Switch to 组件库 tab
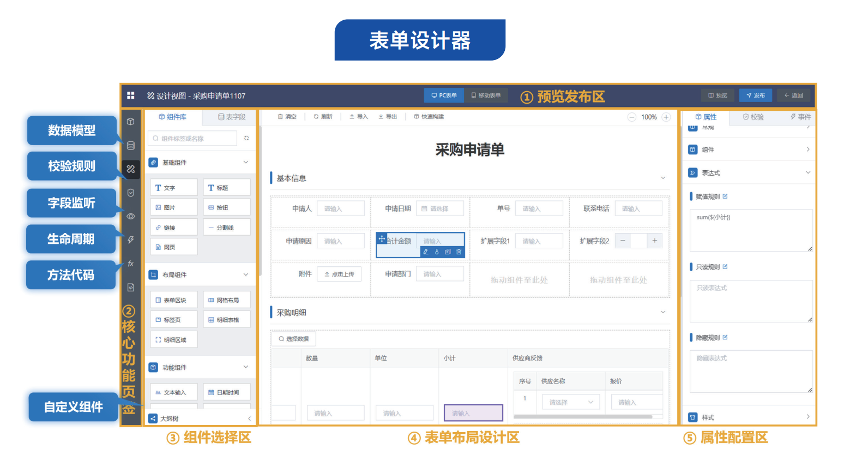Viewport: 868px width, 466px height. coord(173,117)
